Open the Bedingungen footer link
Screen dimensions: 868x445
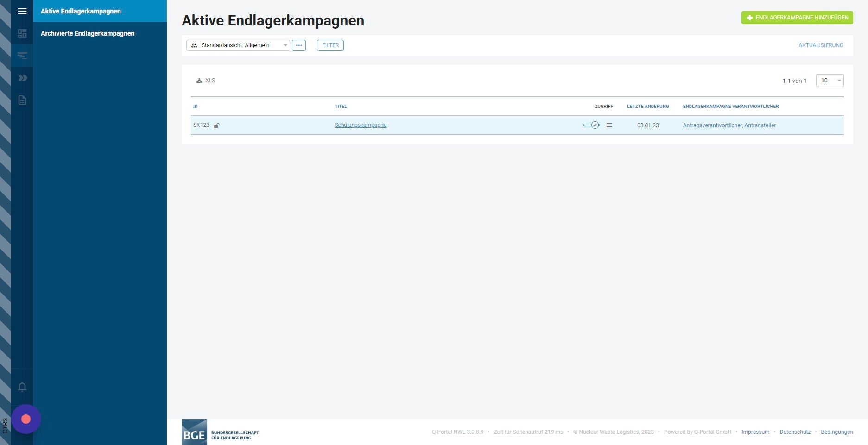(837, 432)
